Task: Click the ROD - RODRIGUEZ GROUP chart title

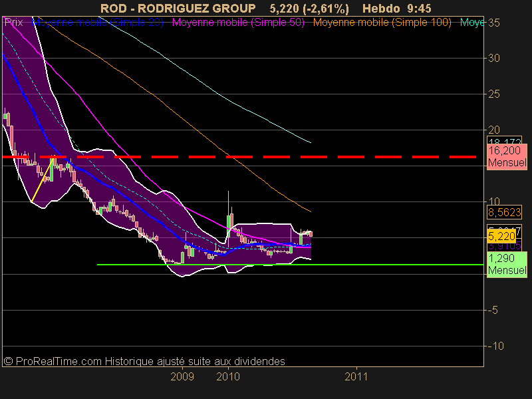Action: point(178,9)
